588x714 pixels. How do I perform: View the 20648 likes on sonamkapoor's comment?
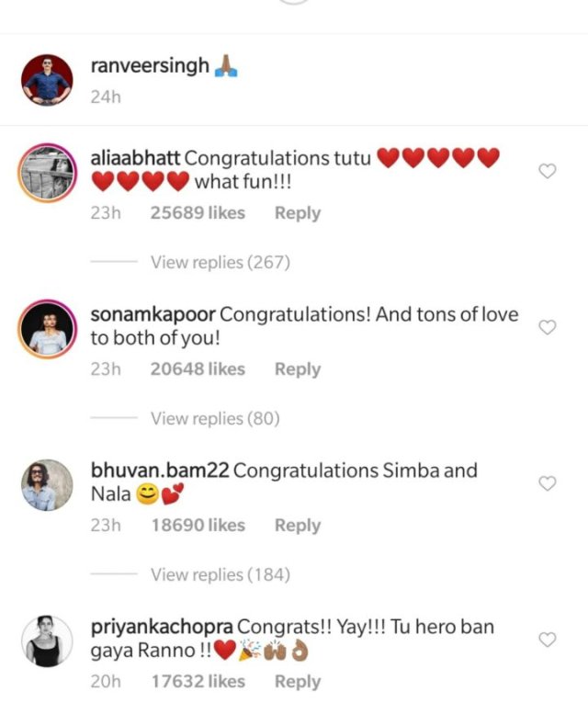198,369
